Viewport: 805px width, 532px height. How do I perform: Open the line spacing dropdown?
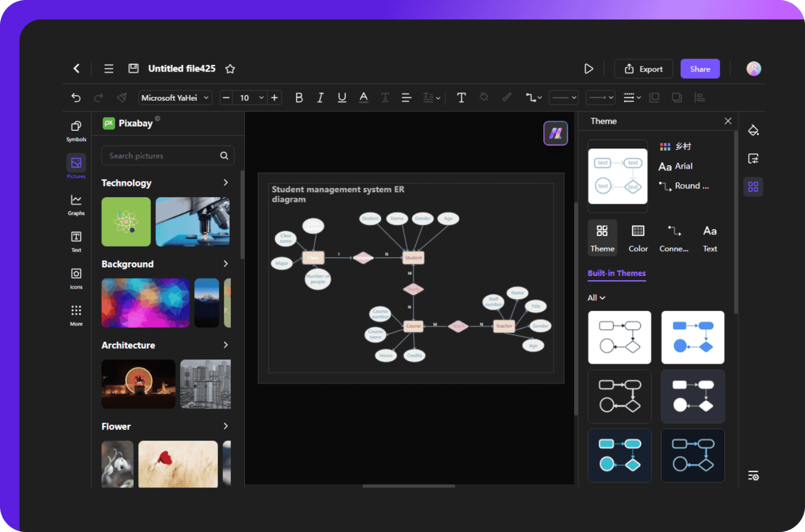click(x=431, y=98)
